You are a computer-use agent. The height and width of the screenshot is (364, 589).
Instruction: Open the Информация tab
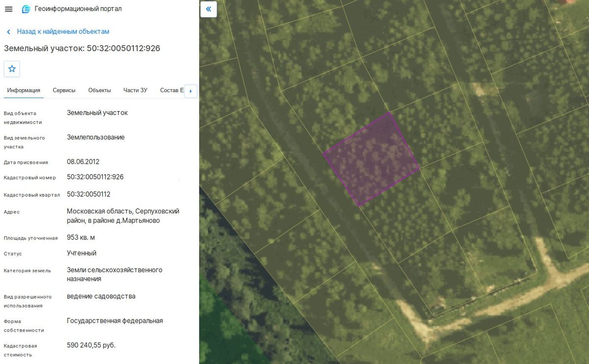click(x=24, y=90)
